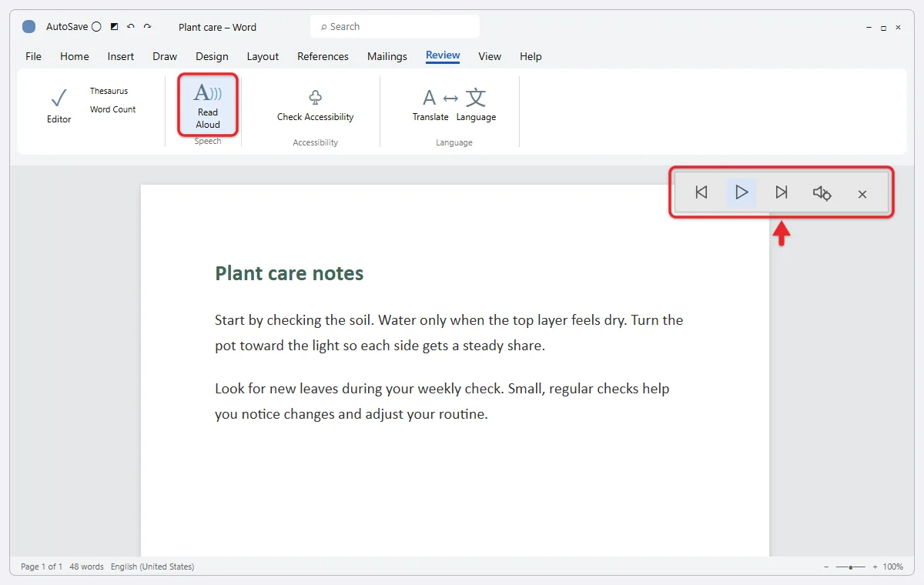The height and width of the screenshot is (585, 924).
Task: Switch to the Design tab
Action: coord(212,56)
